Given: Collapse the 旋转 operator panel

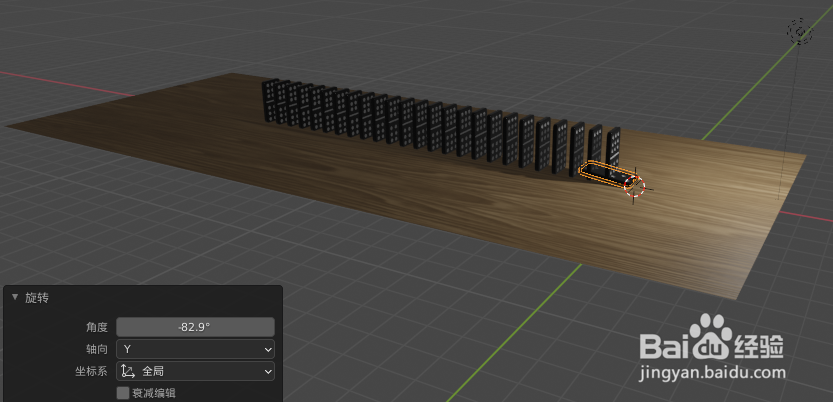Looking at the screenshot, I should coord(15,298).
